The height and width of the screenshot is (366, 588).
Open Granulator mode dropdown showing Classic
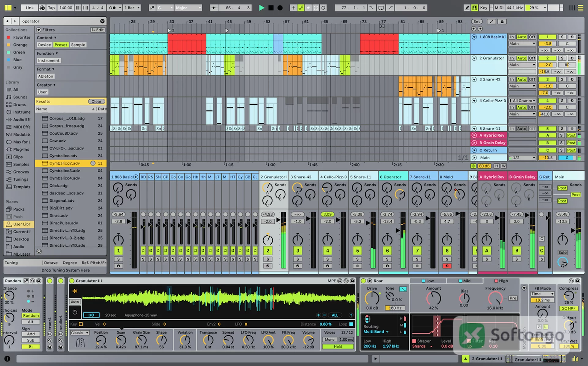coord(80,333)
